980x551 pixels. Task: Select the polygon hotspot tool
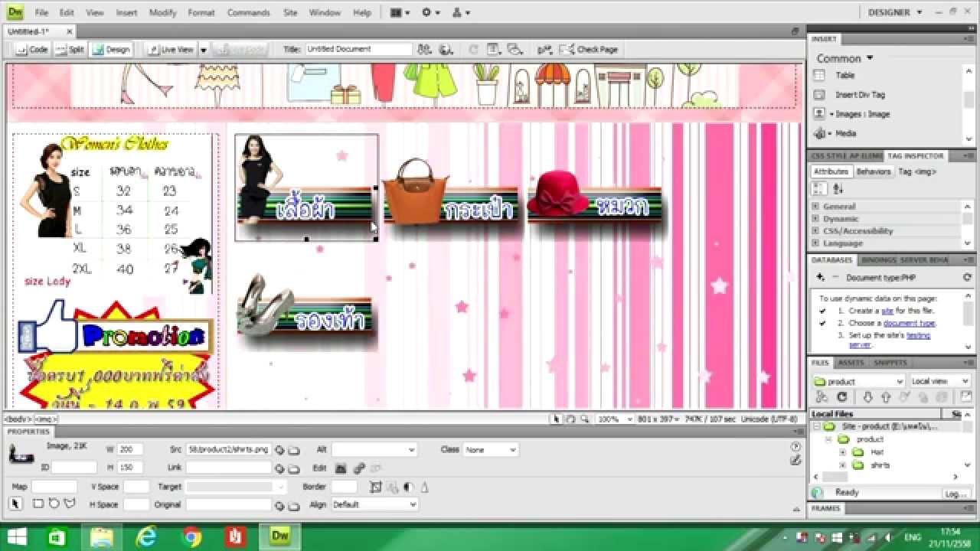(70, 504)
